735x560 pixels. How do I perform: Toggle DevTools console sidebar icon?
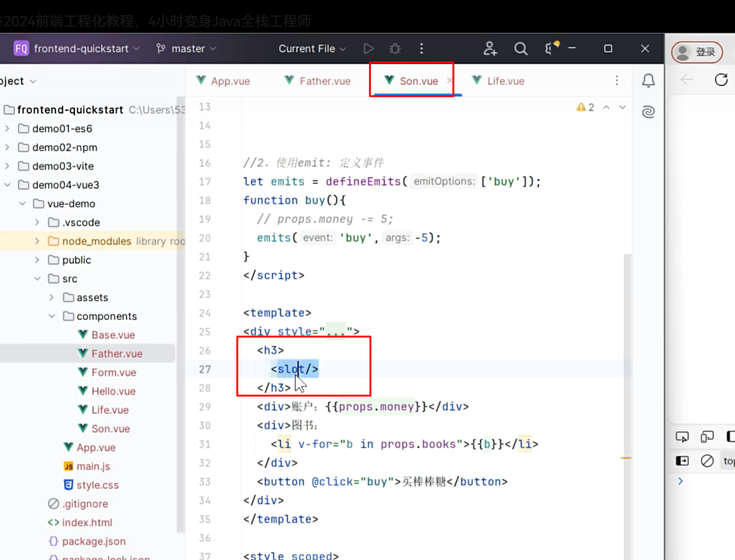point(682,461)
